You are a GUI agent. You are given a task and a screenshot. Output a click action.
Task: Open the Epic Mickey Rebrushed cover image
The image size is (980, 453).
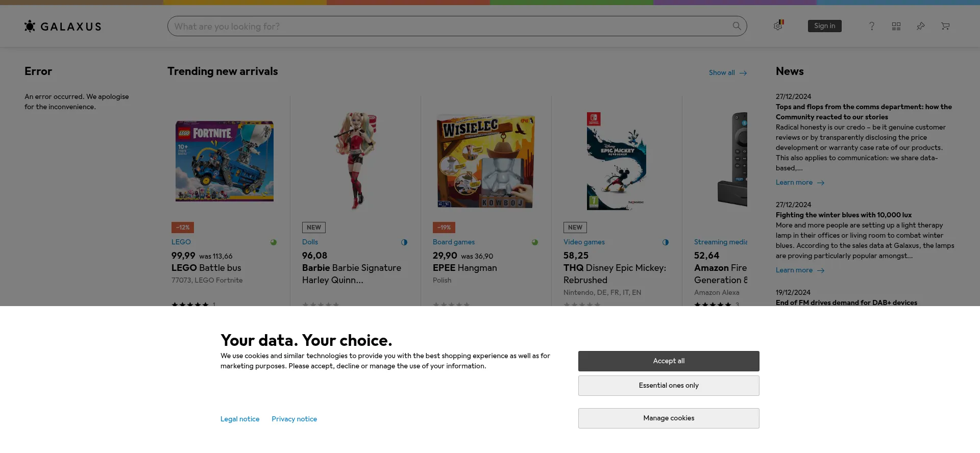pyautogui.click(x=617, y=161)
